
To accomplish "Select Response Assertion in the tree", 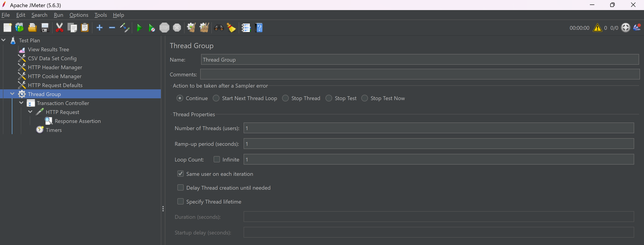I will 77,121.
